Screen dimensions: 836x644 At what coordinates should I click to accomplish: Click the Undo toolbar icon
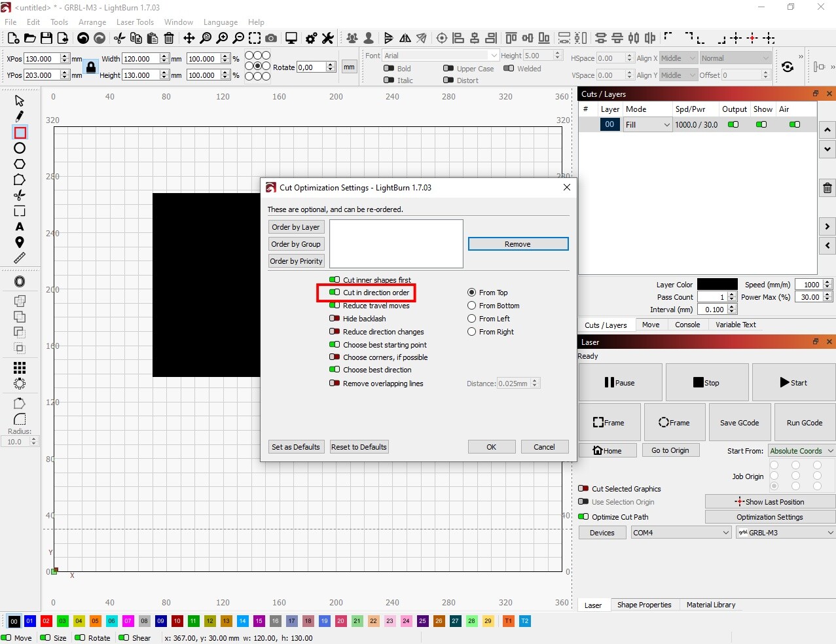(x=83, y=38)
